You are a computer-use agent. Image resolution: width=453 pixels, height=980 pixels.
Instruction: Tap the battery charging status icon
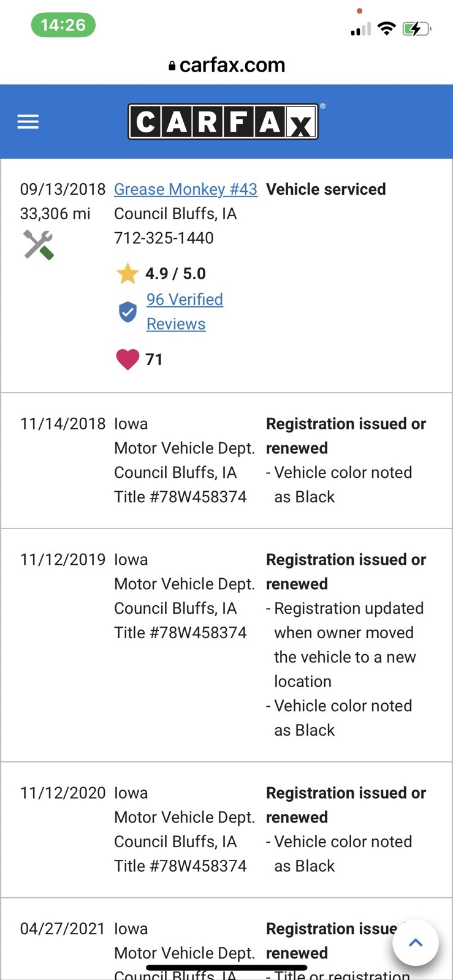(416, 29)
